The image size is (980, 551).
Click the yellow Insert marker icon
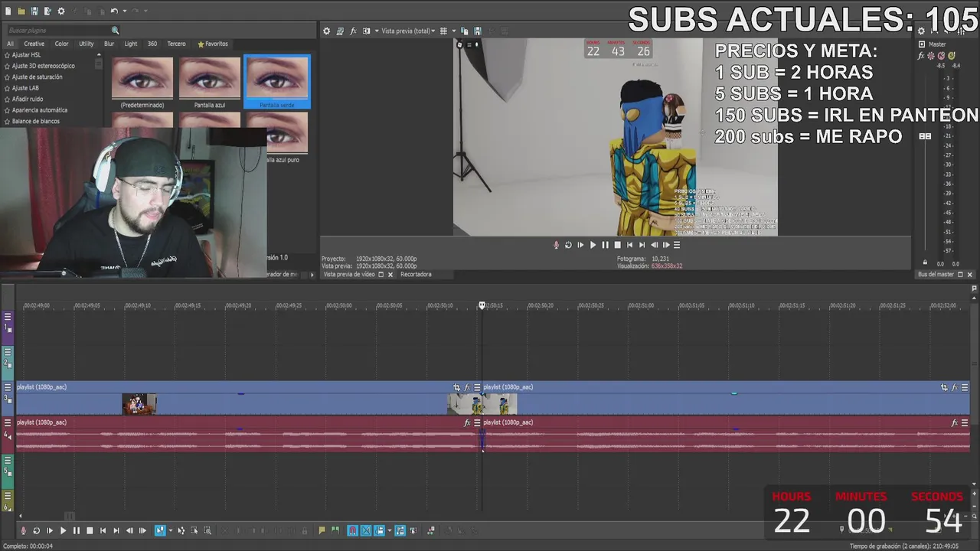coord(322,530)
